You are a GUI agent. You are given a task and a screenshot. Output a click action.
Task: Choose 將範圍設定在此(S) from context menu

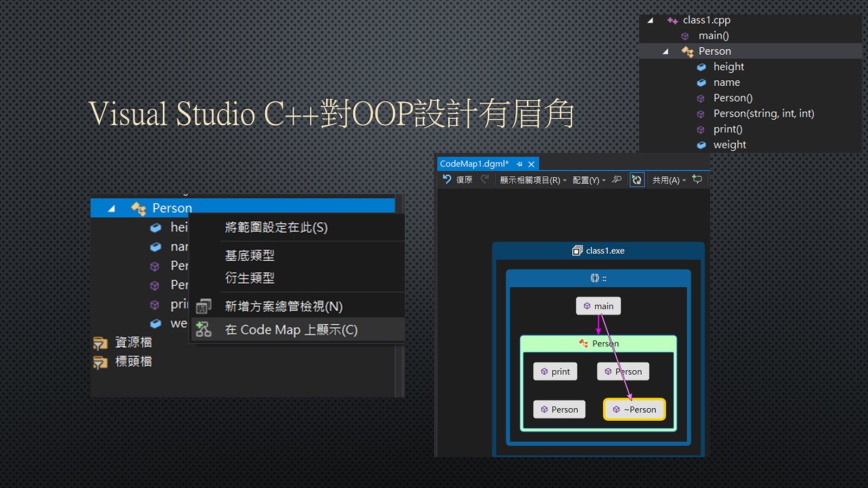[x=276, y=227]
